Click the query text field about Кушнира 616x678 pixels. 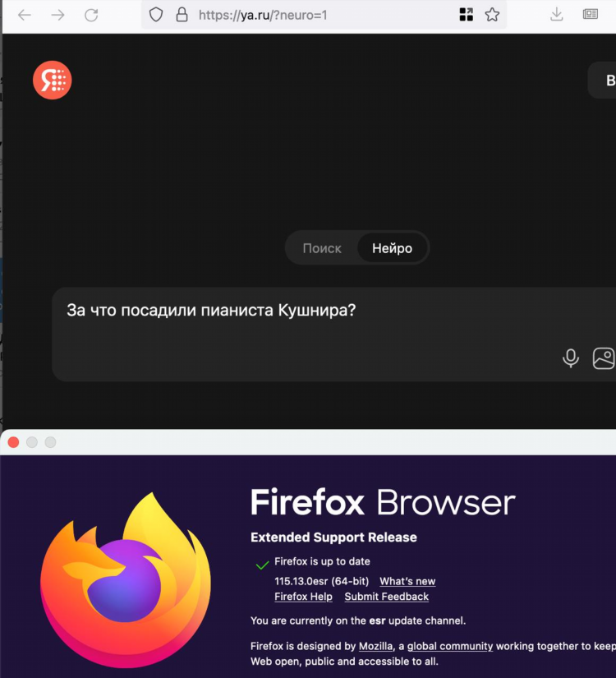click(x=333, y=334)
